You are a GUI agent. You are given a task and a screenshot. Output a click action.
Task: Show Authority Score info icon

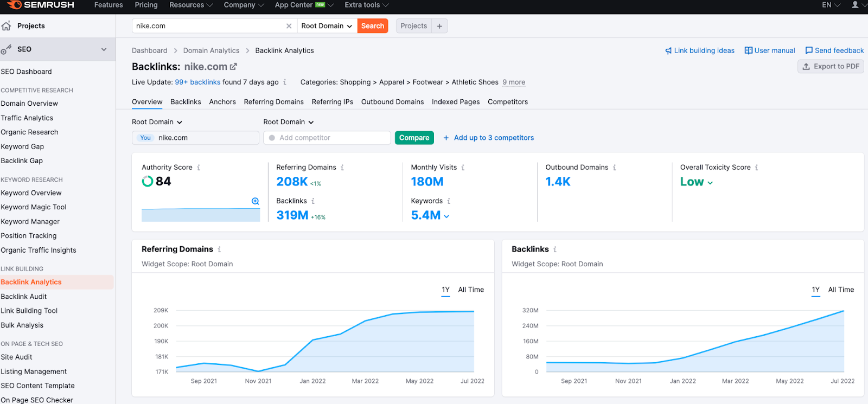(x=199, y=168)
